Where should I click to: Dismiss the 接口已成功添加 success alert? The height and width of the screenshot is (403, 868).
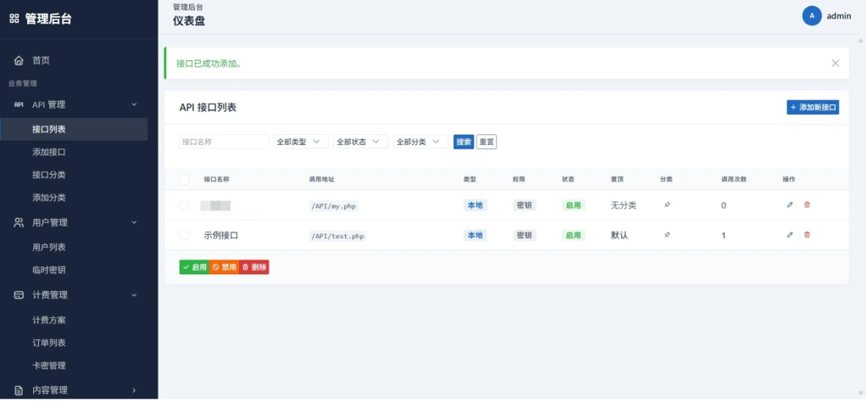tap(835, 63)
